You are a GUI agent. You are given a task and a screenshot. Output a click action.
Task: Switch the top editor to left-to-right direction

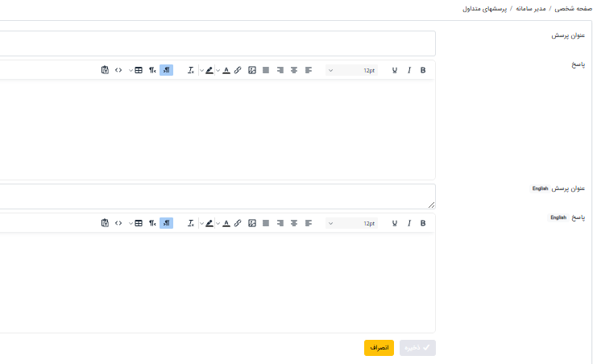click(152, 70)
